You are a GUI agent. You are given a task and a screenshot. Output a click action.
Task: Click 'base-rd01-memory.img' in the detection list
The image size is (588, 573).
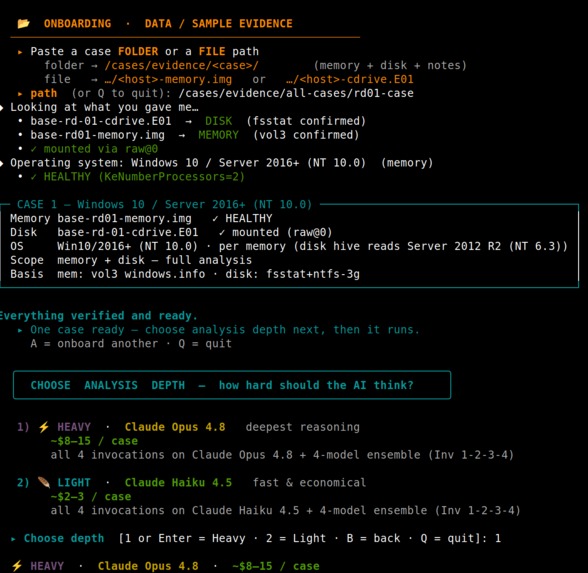[98, 135]
